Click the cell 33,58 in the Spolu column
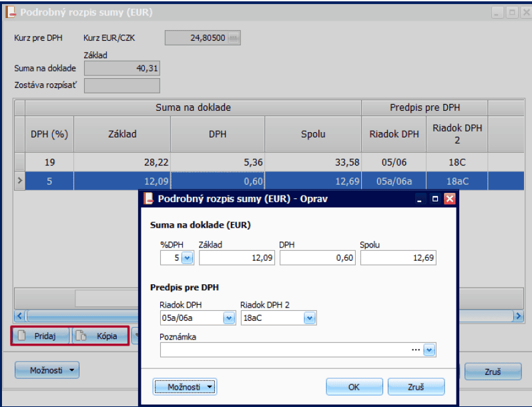Screen dimensions: 532x407 click(313, 162)
